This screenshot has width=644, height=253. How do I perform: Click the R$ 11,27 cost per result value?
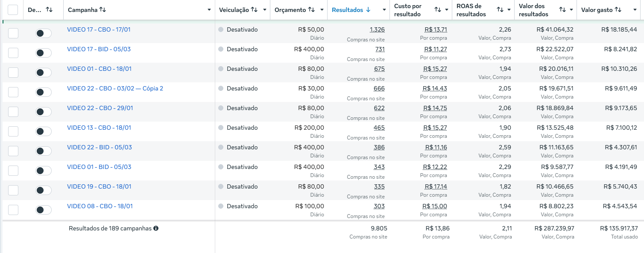point(436,49)
